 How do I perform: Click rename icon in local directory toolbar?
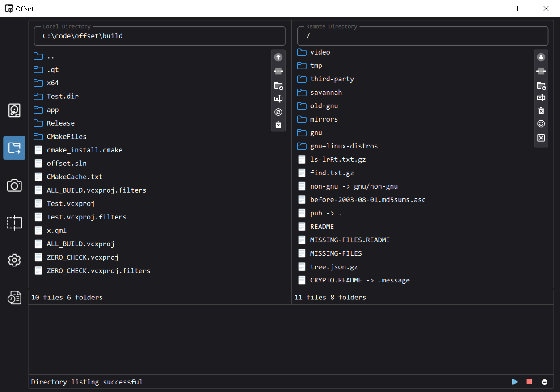coord(278,99)
